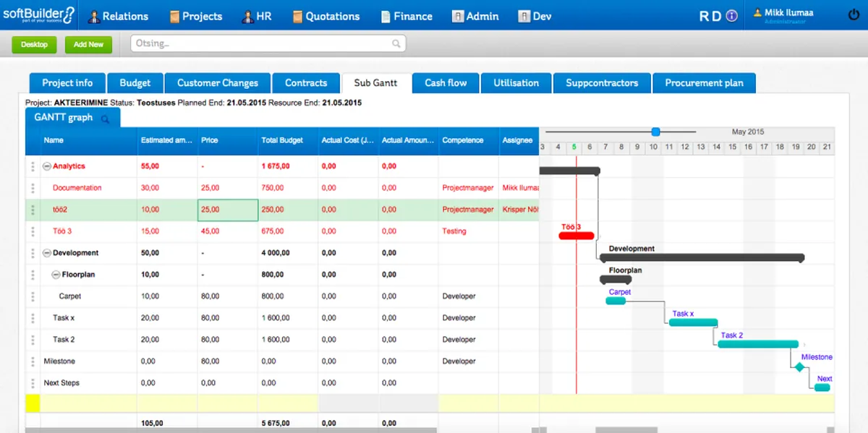Image resolution: width=868 pixels, height=433 pixels.
Task: Collapse the Floorplan subgroup
Action: point(56,275)
